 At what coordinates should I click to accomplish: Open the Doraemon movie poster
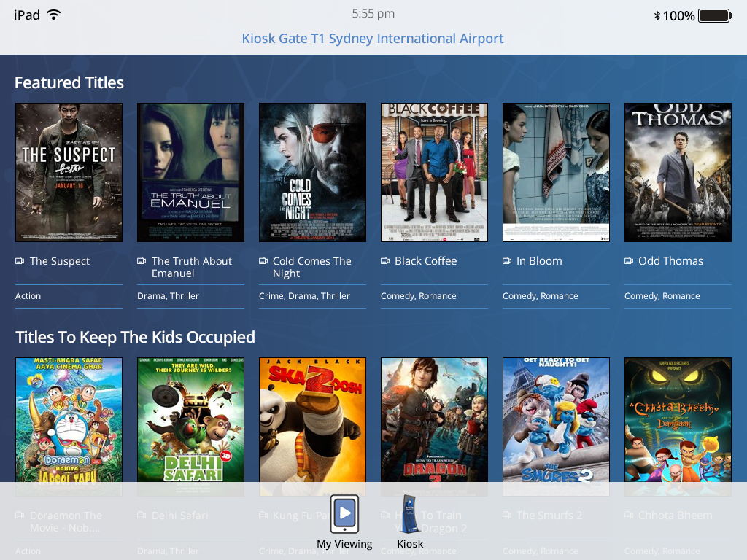[69, 427]
